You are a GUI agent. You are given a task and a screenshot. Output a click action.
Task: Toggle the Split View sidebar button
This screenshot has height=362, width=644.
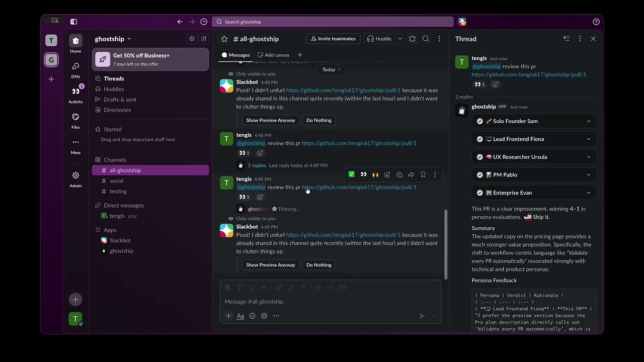73,22
